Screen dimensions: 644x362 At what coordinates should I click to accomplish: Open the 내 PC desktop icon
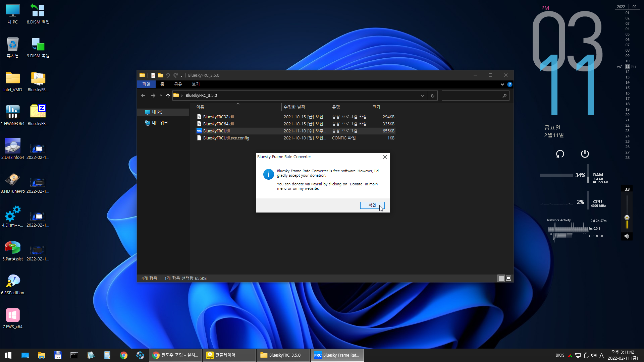[13, 14]
